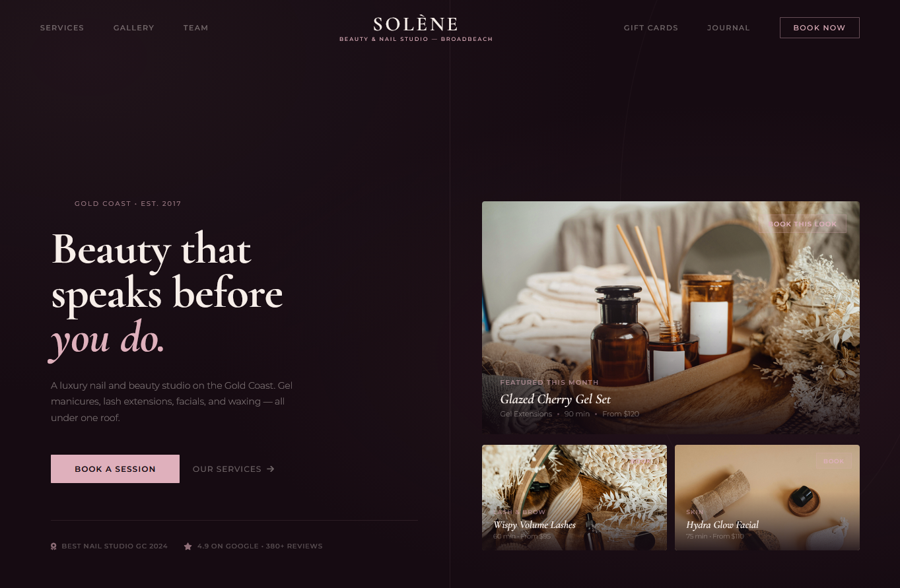Click Book This Look on featured image

[x=802, y=224]
